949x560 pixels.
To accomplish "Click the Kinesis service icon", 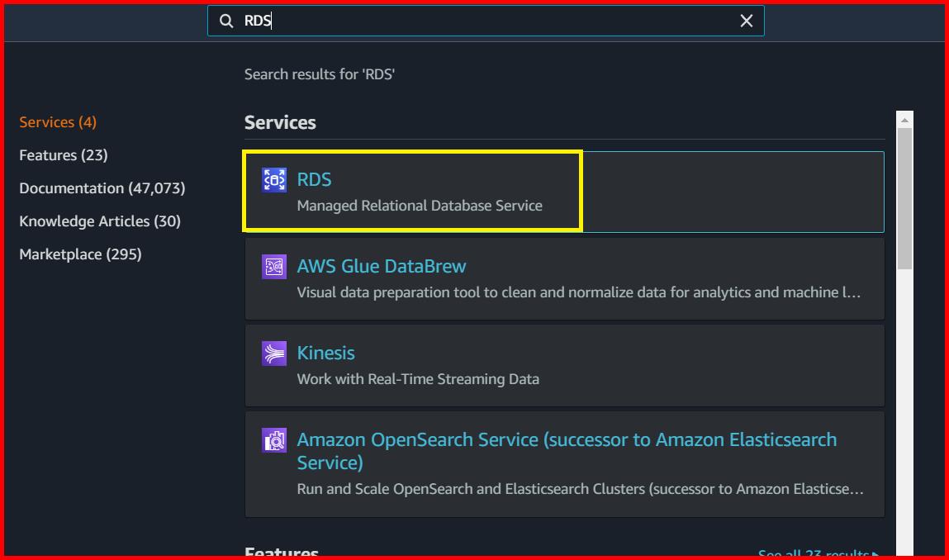I will pos(274,353).
